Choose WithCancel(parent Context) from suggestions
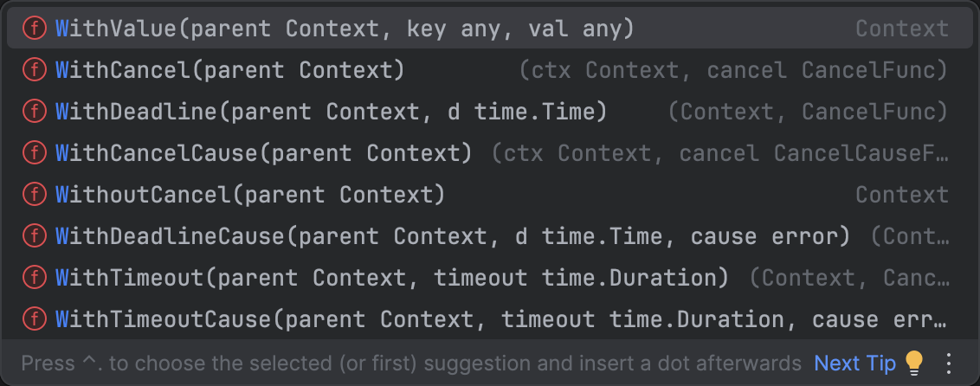Screen dimensions: 980x386 tap(229, 70)
